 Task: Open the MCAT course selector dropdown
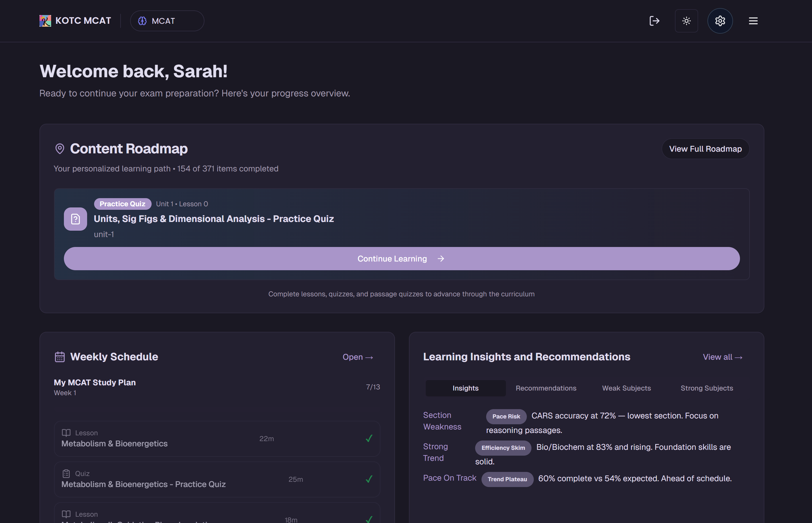(167, 21)
